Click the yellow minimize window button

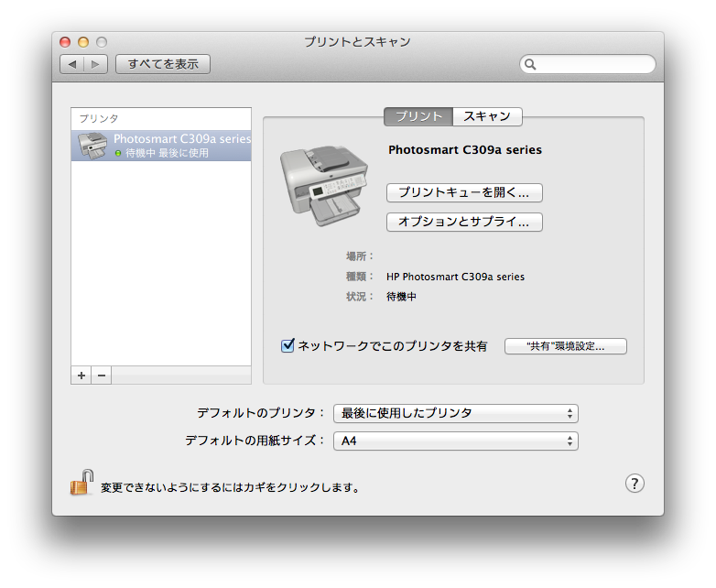pos(83,42)
